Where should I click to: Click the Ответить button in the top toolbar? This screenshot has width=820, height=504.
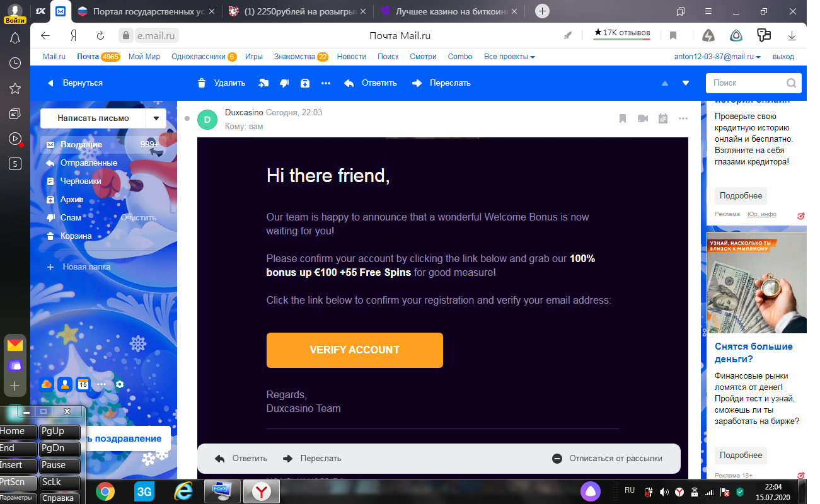pos(371,83)
